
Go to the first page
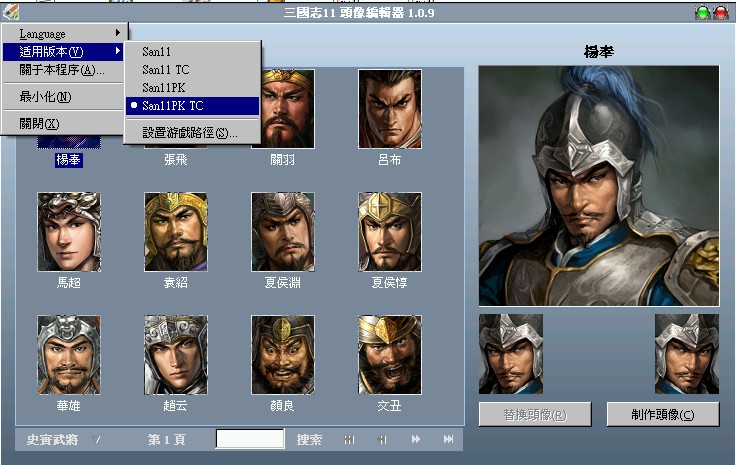[349, 440]
